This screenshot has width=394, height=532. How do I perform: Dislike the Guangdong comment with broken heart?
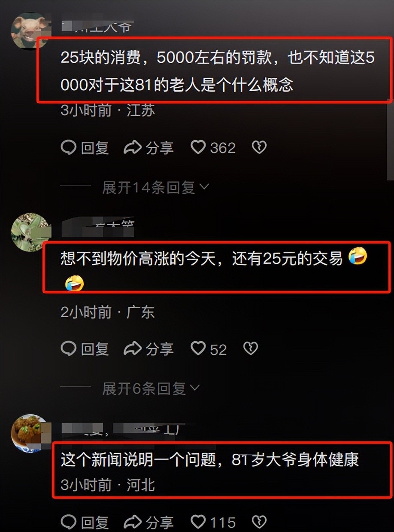coord(250,349)
